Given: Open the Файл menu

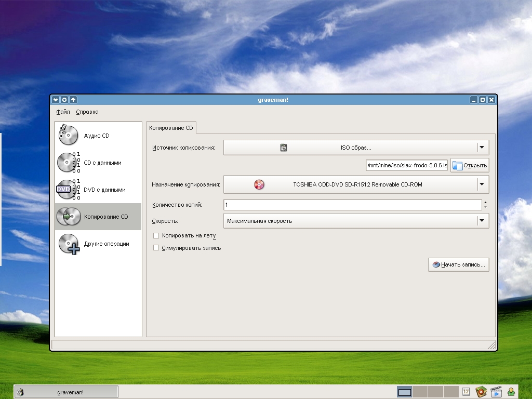Looking at the screenshot, I should [x=63, y=112].
